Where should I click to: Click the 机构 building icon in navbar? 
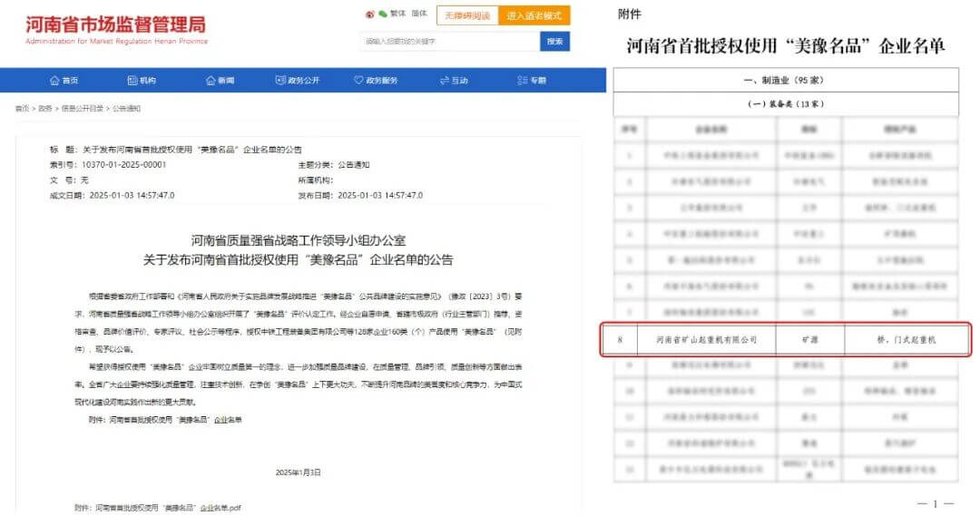pos(132,81)
